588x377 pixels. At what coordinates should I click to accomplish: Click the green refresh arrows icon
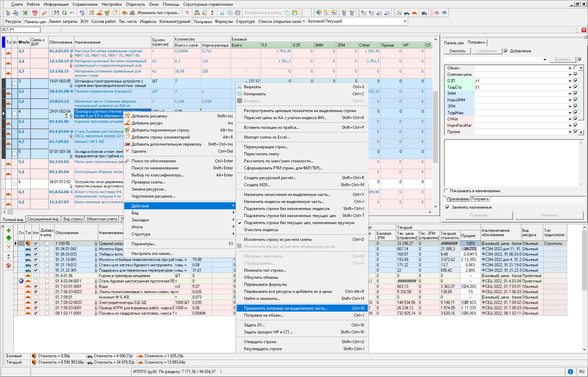pos(64,13)
